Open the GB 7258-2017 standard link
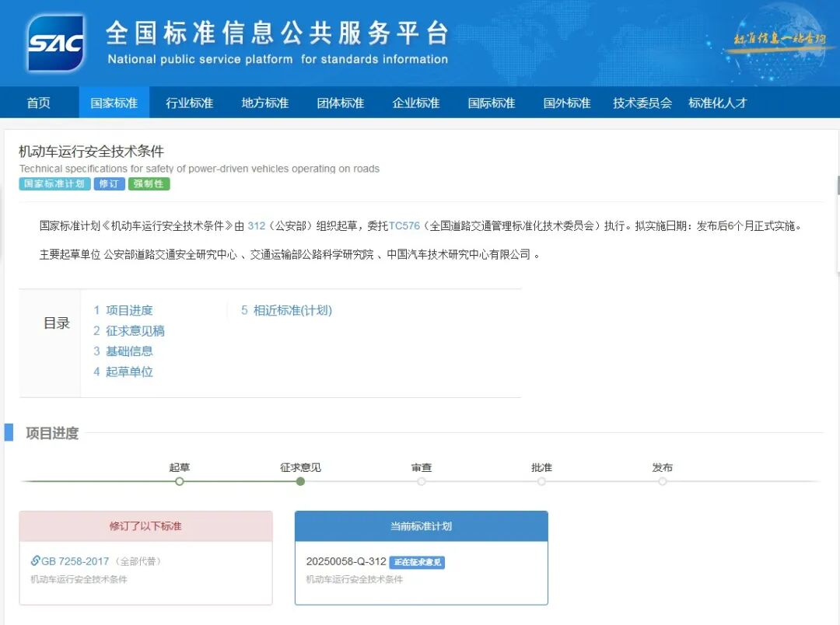 point(75,560)
